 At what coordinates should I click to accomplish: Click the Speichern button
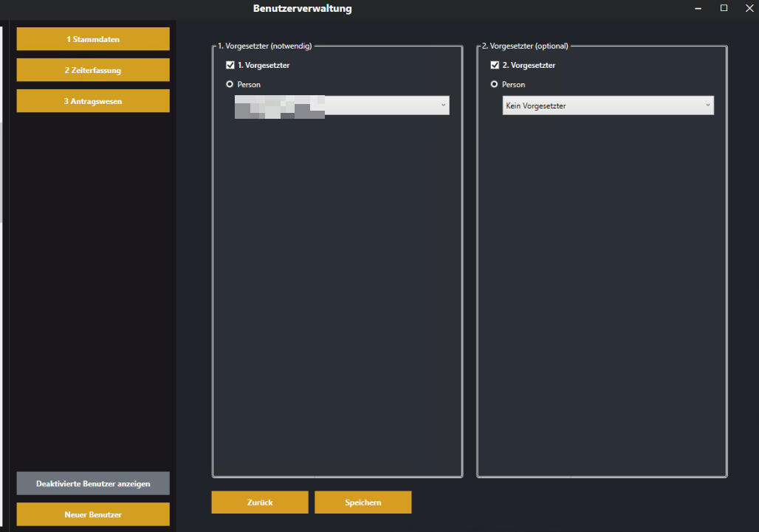pos(363,502)
